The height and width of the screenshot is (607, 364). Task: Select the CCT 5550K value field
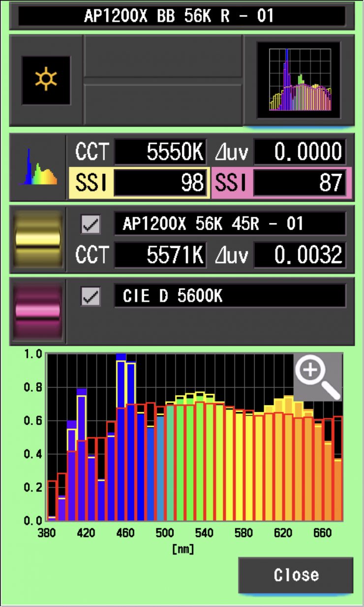click(160, 152)
